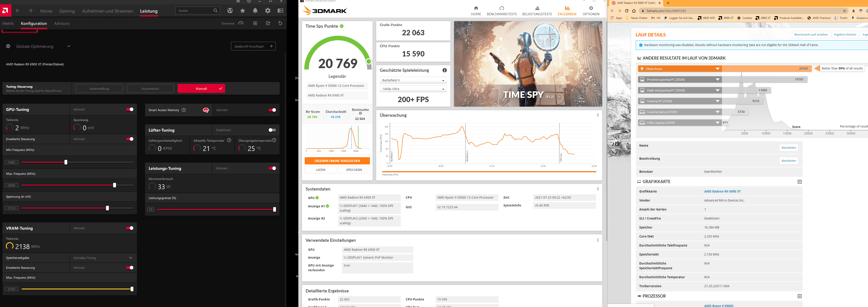Open Radeon notifications bell

(255, 11)
